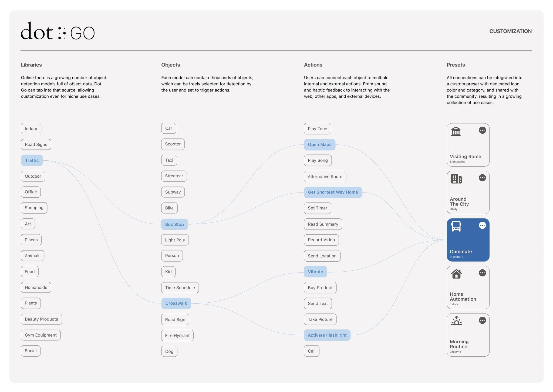The height and width of the screenshot is (392, 553).
Task: Click the Morning Routine lifestyle preset icon
Action: 456,321
